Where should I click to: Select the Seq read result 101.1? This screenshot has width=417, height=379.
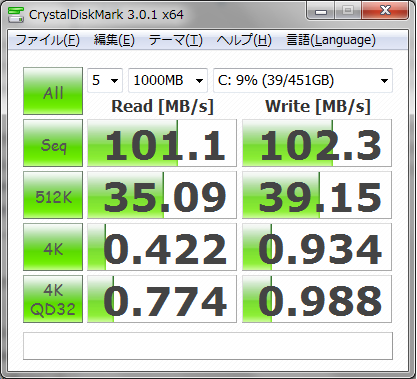162,143
